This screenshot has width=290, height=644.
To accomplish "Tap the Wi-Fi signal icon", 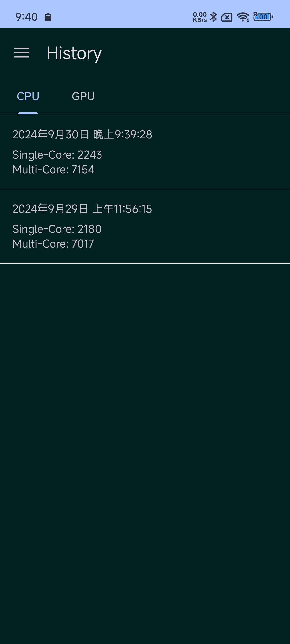I will [x=243, y=17].
